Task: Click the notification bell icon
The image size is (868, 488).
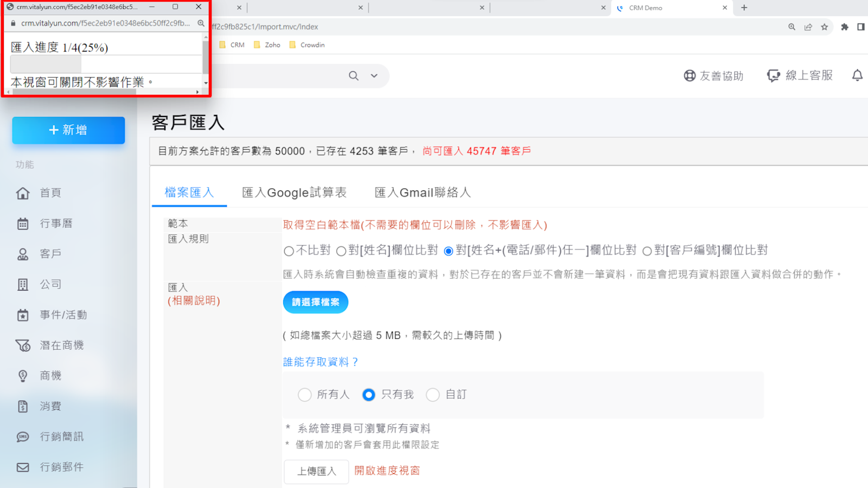Action: point(857,75)
